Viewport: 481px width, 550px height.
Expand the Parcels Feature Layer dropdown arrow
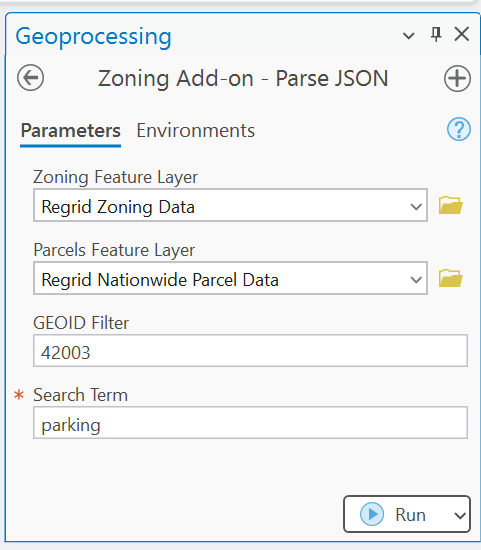click(416, 280)
